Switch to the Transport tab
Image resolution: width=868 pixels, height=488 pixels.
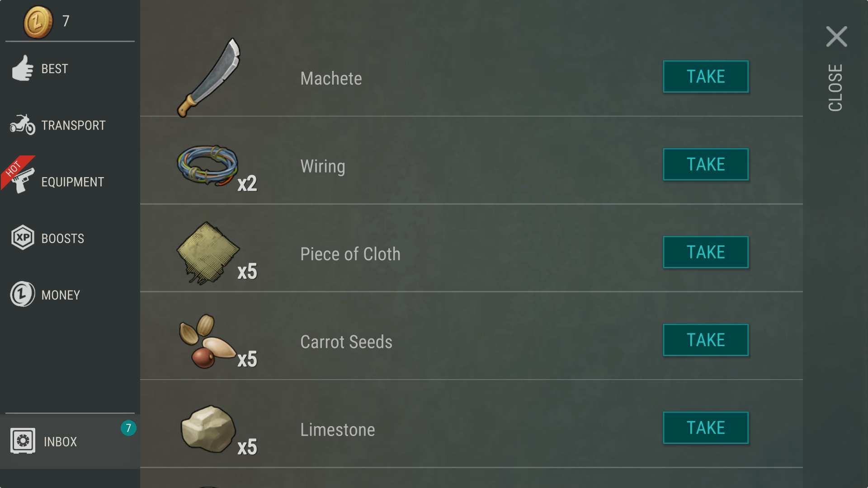(x=73, y=125)
